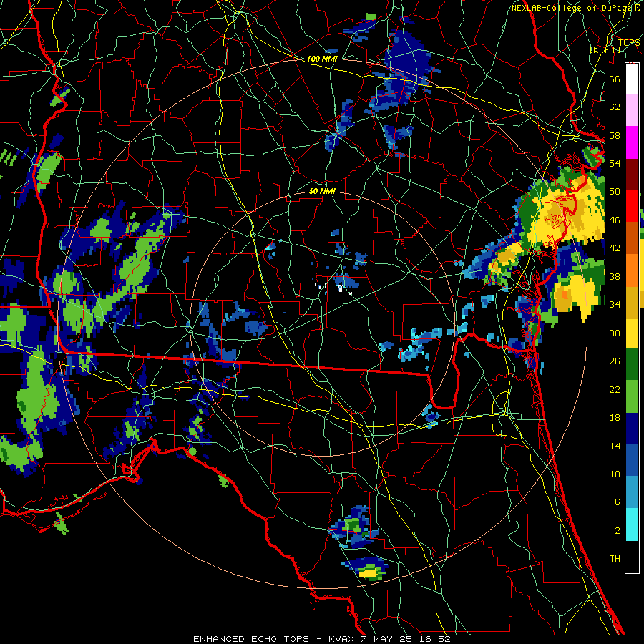Click the '100 NMI' range ring label
Image resolution: width=644 pixels, height=644 pixels.
[322, 59]
